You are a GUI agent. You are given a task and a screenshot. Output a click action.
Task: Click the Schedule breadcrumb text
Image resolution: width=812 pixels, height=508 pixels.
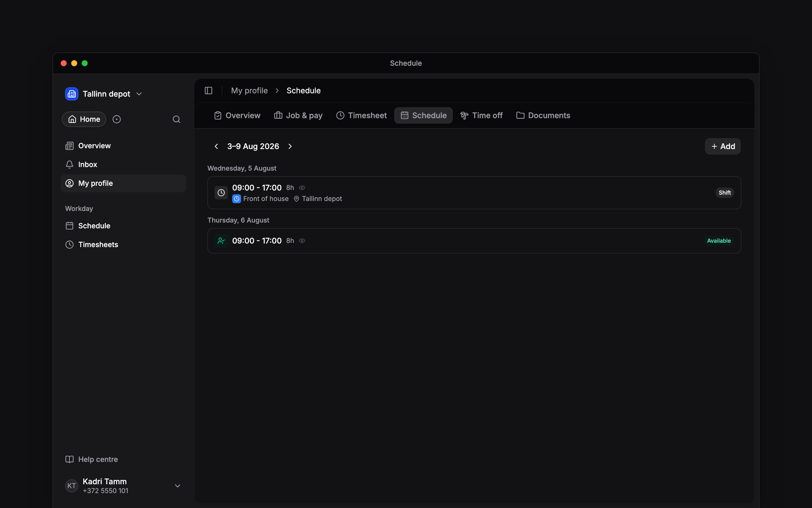[303, 91]
